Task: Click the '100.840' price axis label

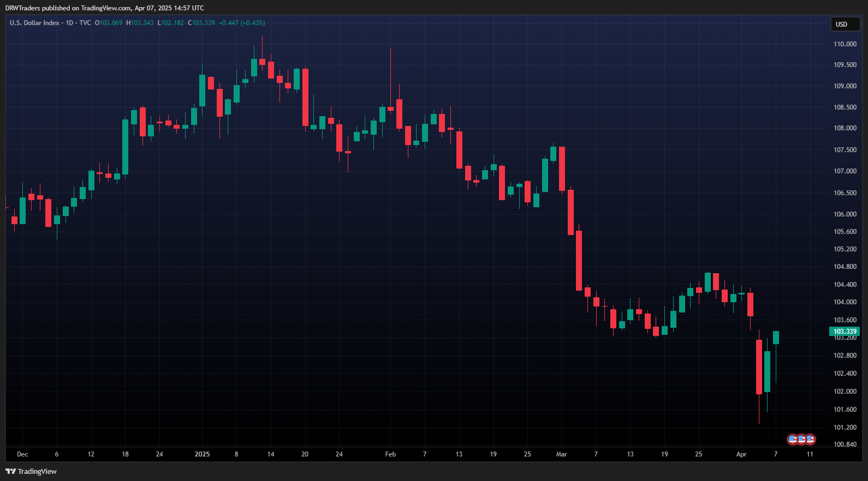Action: point(845,444)
